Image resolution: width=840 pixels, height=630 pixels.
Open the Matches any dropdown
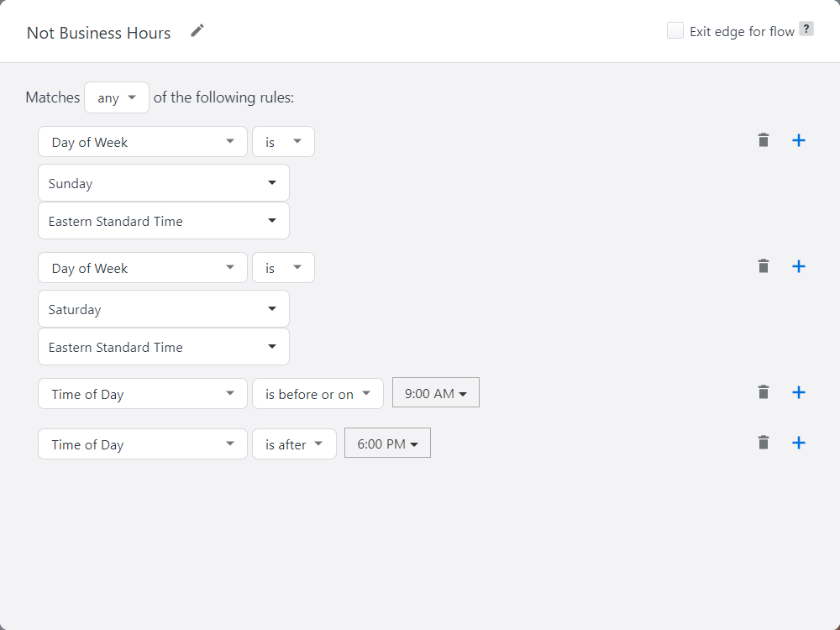[x=117, y=98]
